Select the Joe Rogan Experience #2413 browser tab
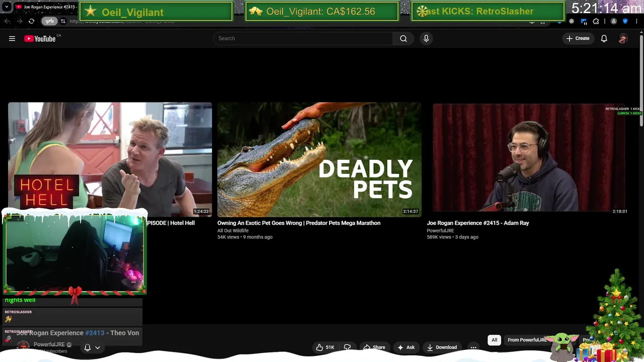This screenshot has height=362, width=644. pos(46,7)
